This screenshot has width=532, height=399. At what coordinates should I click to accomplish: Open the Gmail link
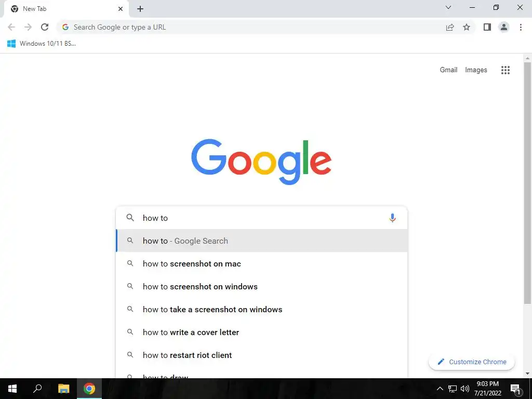(x=448, y=70)
